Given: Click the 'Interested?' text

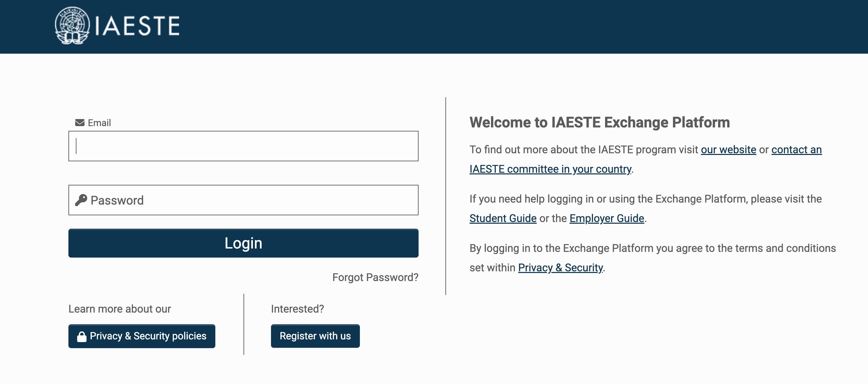Looking at the screenshot, I should tap(297, 309).
